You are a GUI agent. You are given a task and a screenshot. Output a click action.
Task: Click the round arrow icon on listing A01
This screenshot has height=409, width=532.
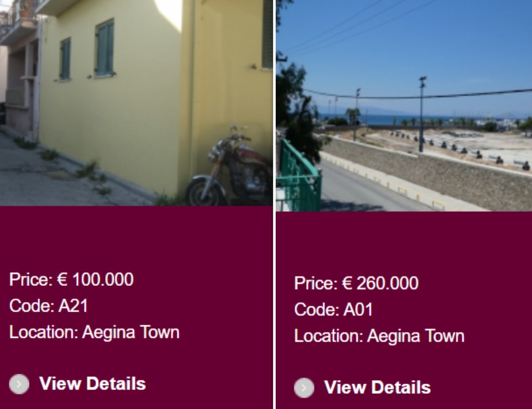click(304, 388)
